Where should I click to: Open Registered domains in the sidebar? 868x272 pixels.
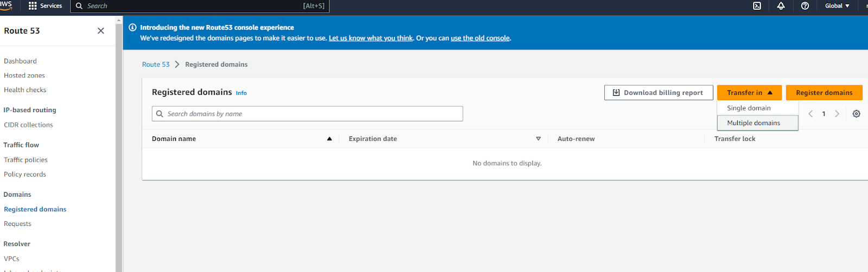coord(35,209)
